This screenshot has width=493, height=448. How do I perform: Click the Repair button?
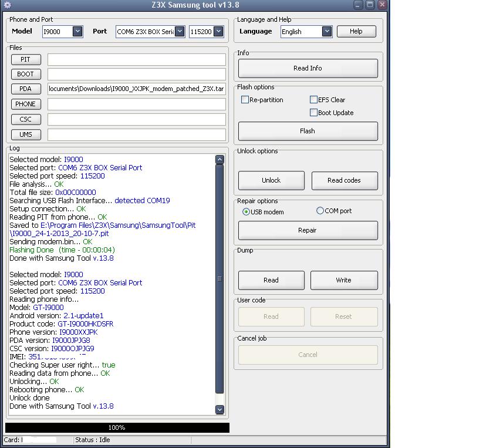tap(308, 230)
